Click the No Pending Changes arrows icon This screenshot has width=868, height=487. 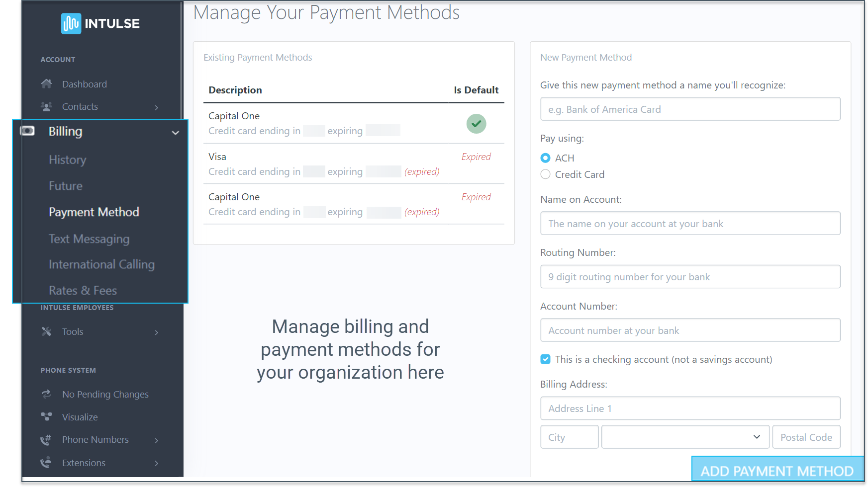point(46,394)
